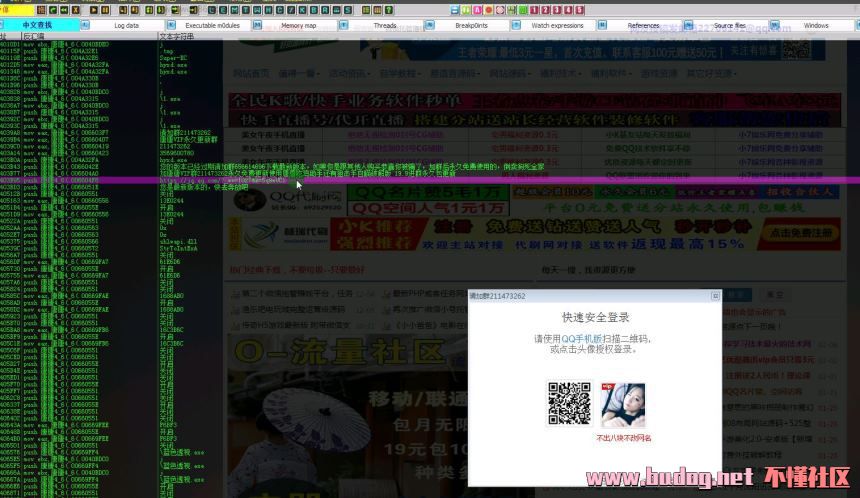Click the pink numbered 5 toolbar icon
The width and height of the screenshot is (860, 498).
579,10
